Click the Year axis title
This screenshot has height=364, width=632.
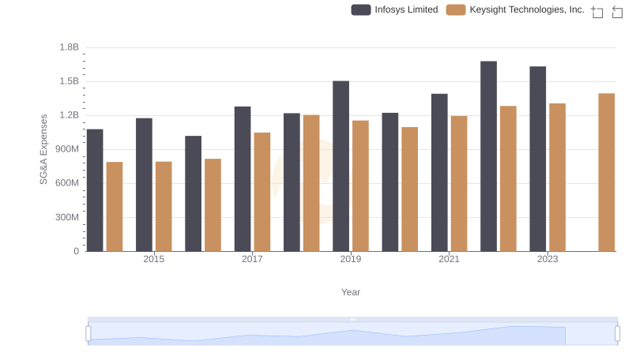click(351, 292)
